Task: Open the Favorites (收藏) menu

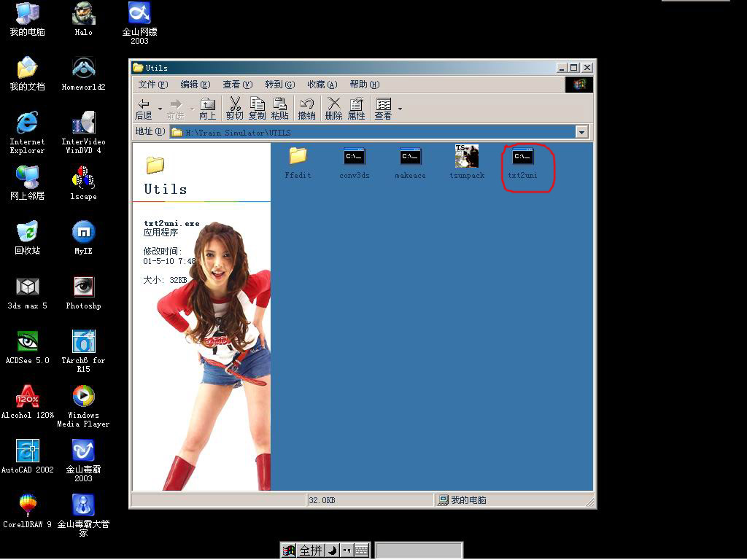Action: 322,85
